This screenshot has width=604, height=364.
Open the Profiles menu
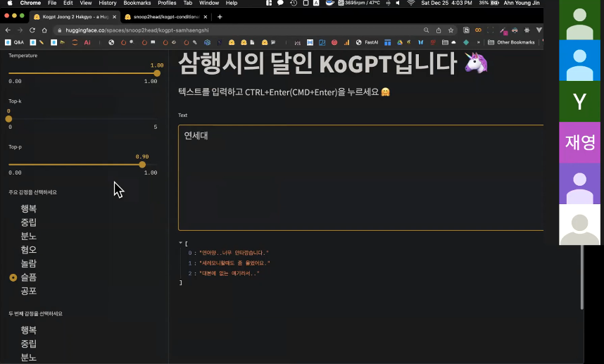coord(167,3)
